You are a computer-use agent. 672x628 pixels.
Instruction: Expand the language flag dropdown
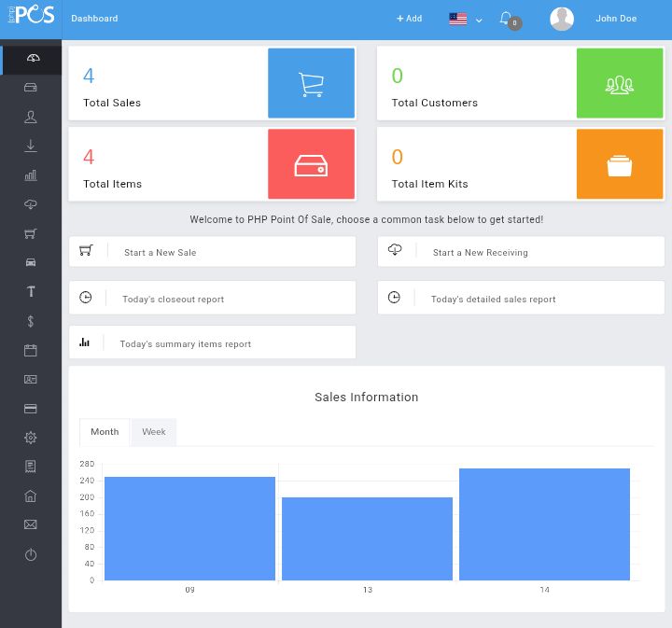466,20
